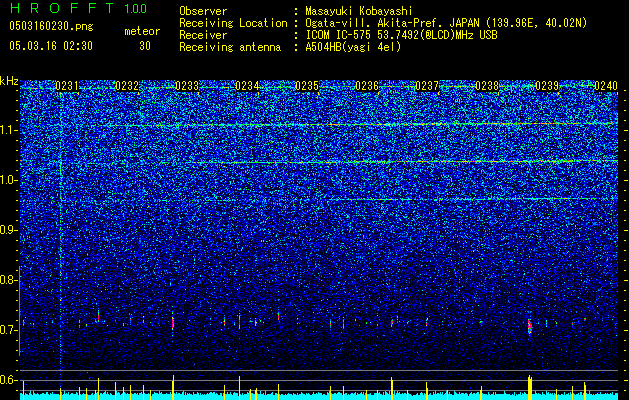Click the 'meteor' count label

click(x=142, y=31)
